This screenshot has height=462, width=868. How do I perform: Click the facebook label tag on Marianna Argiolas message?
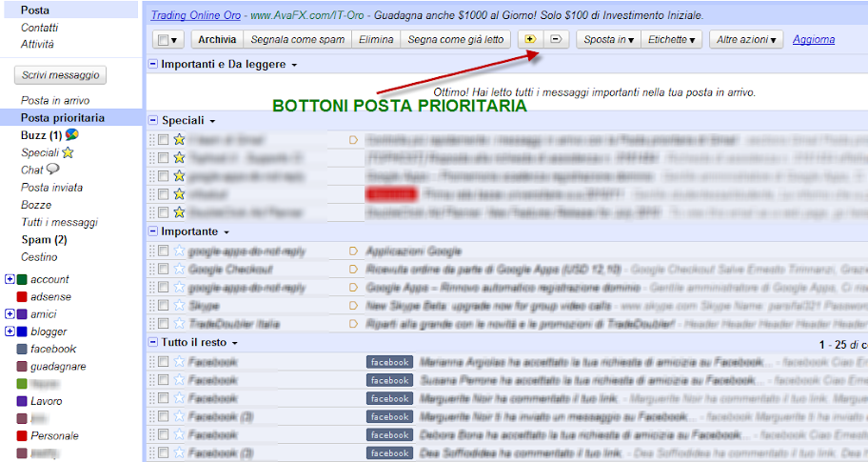coord(389,362)
